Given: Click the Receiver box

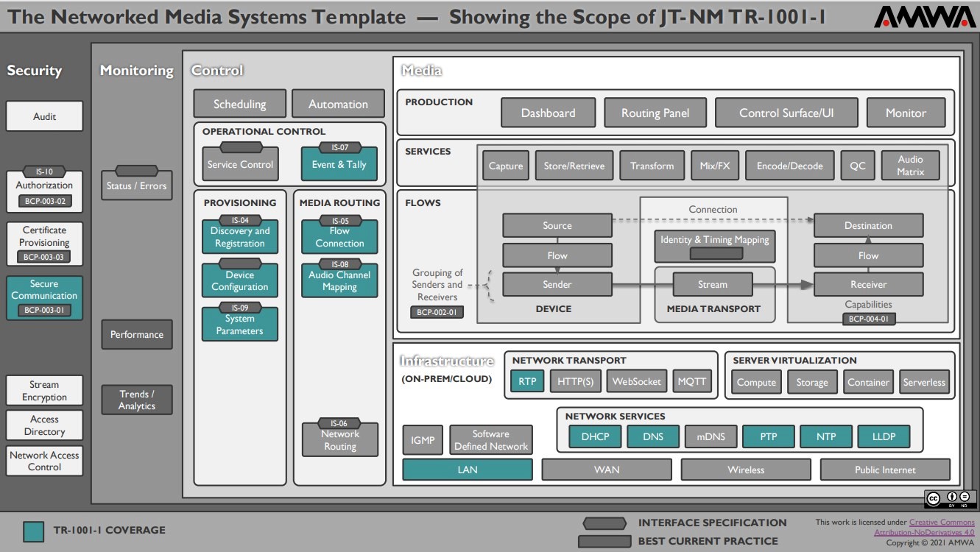Looking at the screenshot, I should coord(868,284).
